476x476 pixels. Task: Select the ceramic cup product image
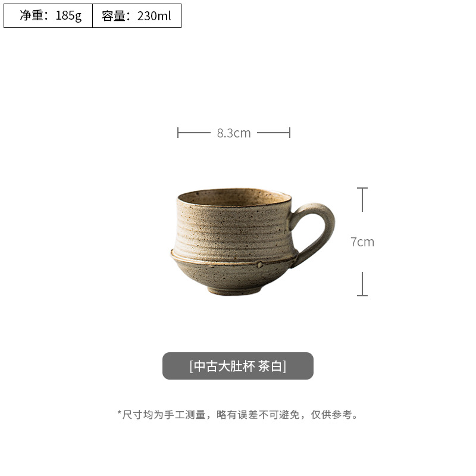click(x=252, y=242)
